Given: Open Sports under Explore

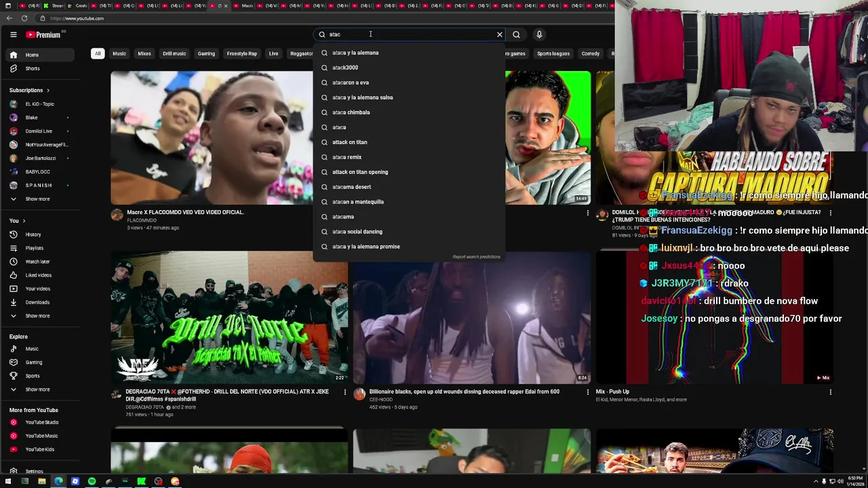Looking at the screenshot, I should click(40, 376).
